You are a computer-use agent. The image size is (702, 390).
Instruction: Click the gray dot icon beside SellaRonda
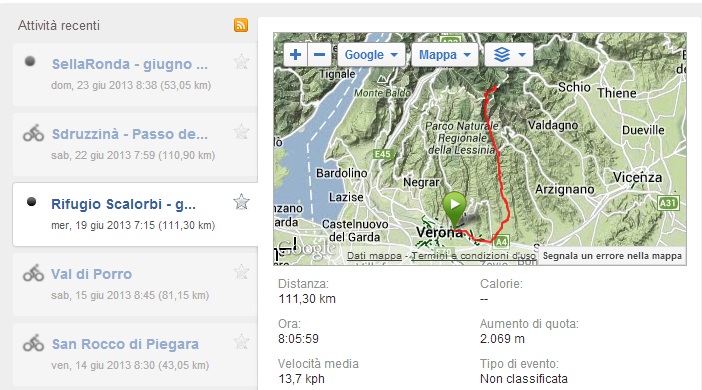(x=30, y=61)
